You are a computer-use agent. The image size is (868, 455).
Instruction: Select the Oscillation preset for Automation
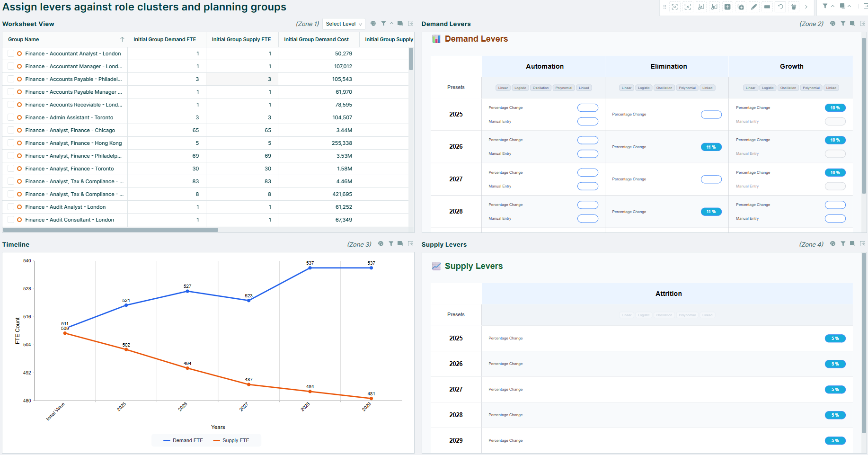coord(541,88)
